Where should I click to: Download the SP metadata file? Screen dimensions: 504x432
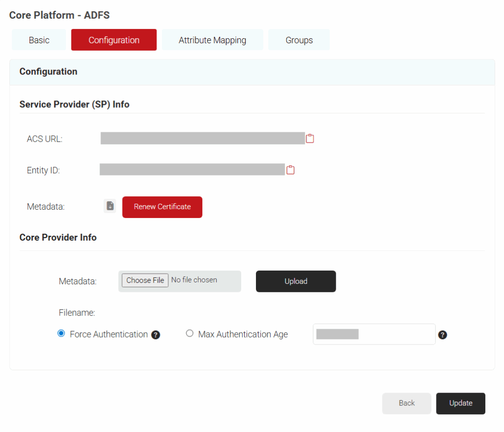(110, 206)
